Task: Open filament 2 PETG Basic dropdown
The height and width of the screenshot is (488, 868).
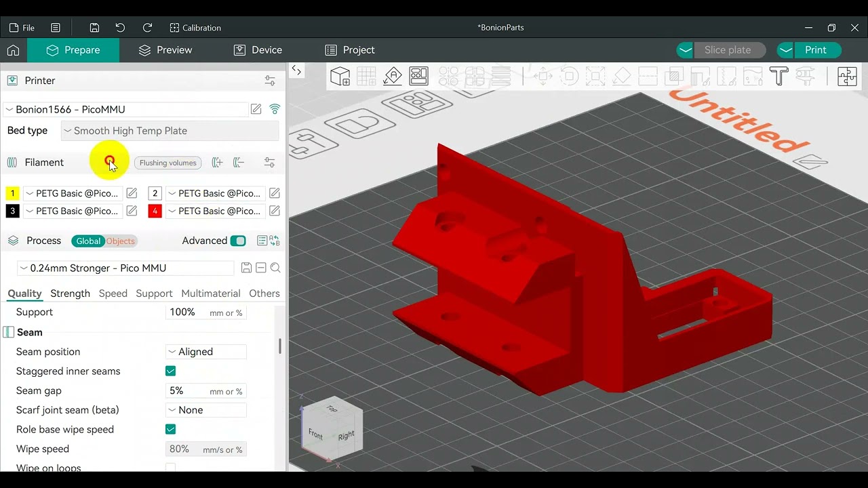Action: tap(216, 193)
